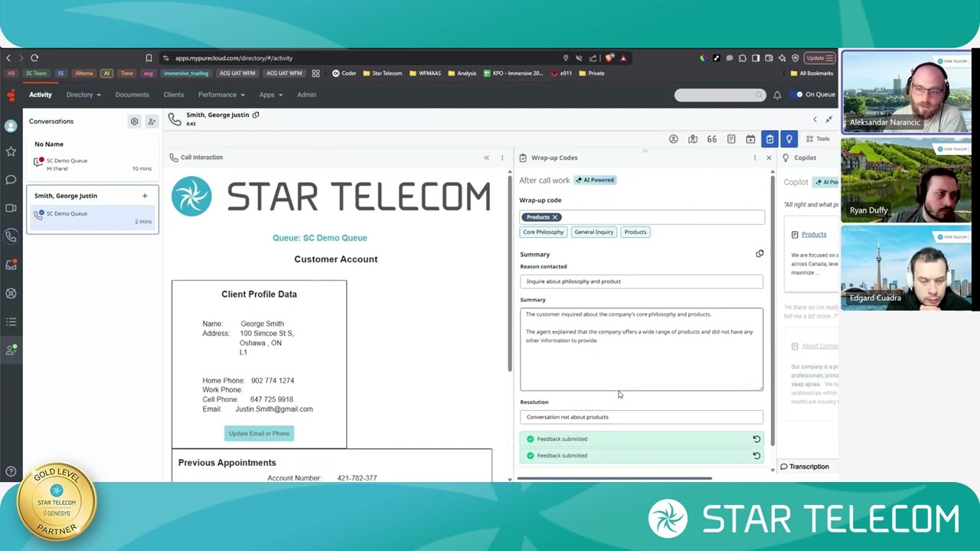
Task: Open Call Interaction panel options menu
Action: point(502,158)
